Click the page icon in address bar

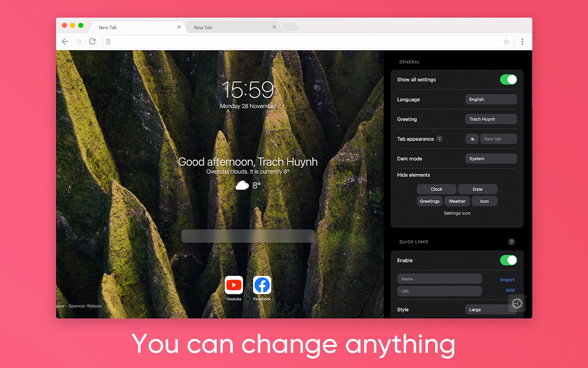[x=108, y=41]
